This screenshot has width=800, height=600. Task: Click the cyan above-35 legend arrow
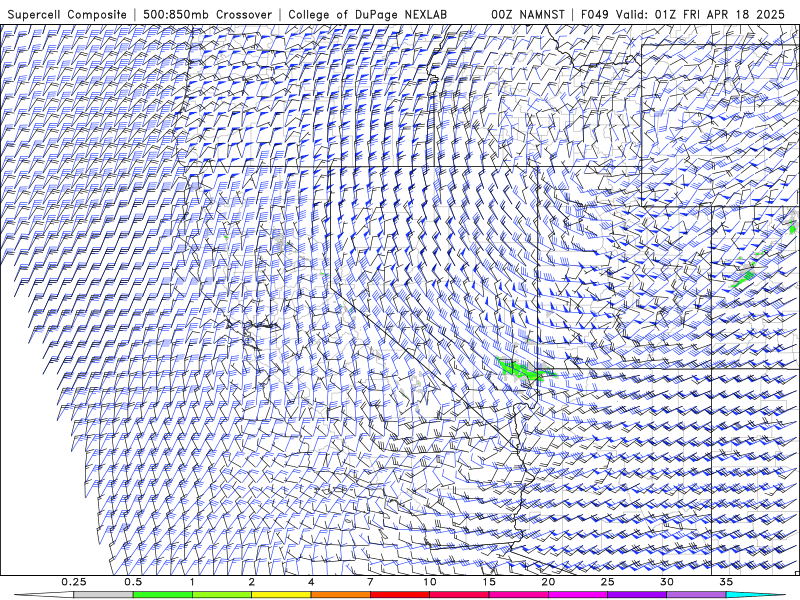point(755,595)
